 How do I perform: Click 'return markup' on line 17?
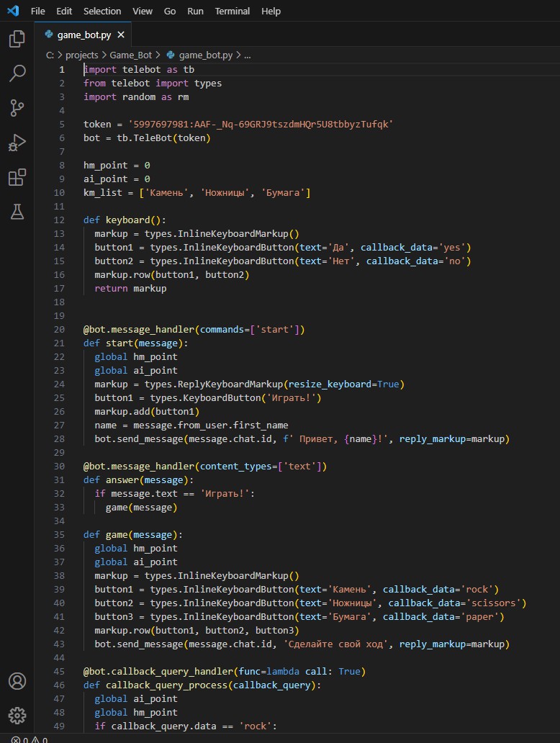(x=130, y=288)
